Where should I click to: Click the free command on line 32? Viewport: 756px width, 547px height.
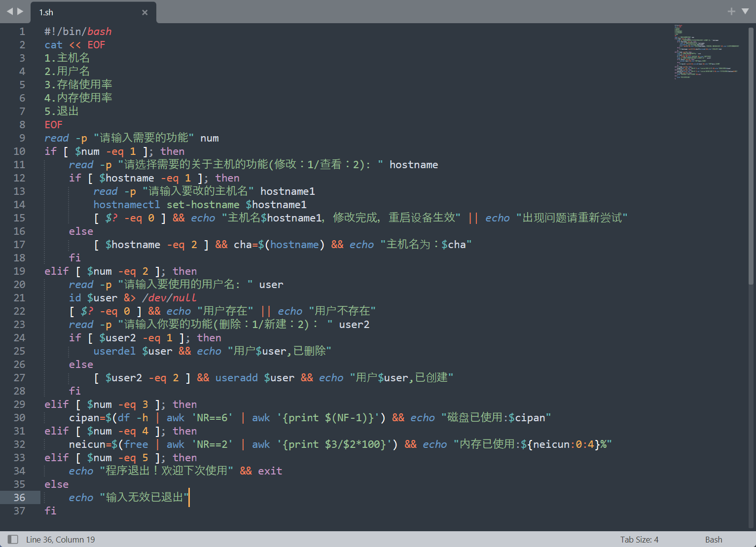(x=136, y=444)
